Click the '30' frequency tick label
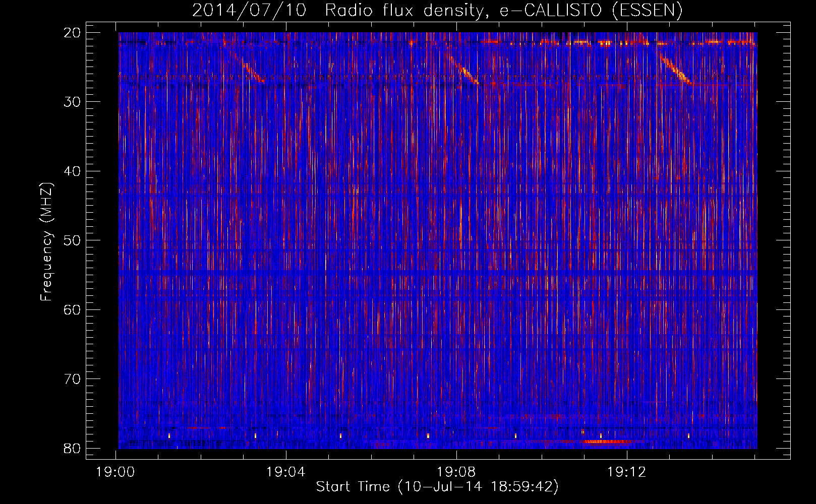Image resolution: width=816 pixels, height=504 pixels. point(72,102)
